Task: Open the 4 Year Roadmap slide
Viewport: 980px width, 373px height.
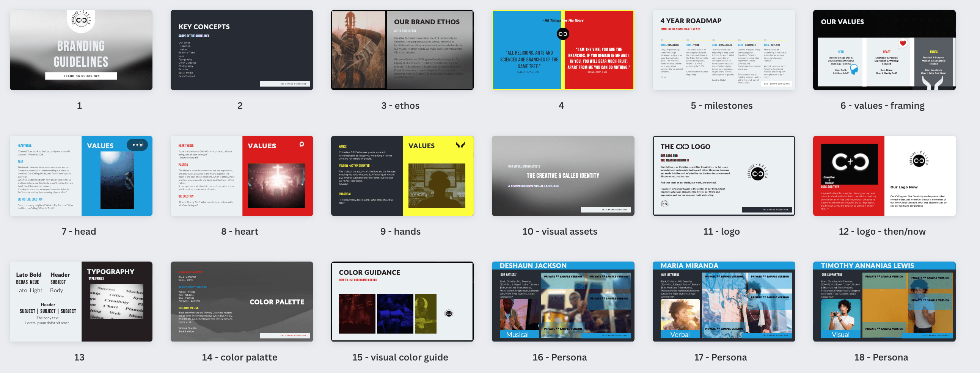Action: [x=724, y=50]
